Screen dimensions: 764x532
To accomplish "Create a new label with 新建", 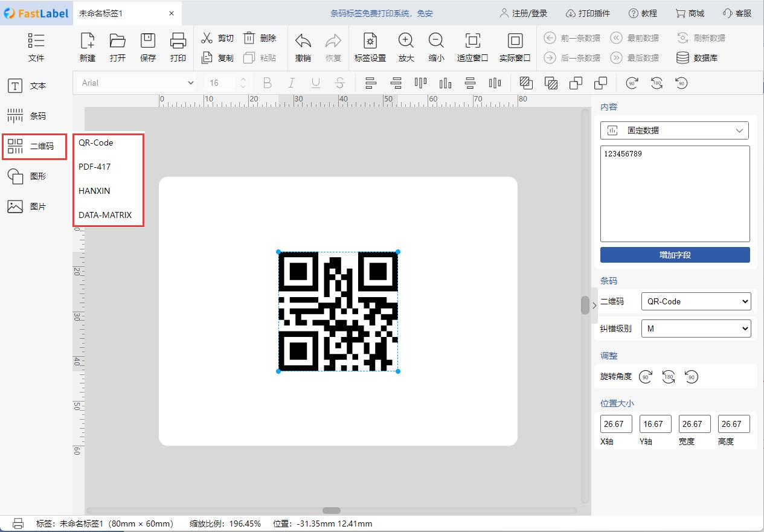I will tap(88, 48).
